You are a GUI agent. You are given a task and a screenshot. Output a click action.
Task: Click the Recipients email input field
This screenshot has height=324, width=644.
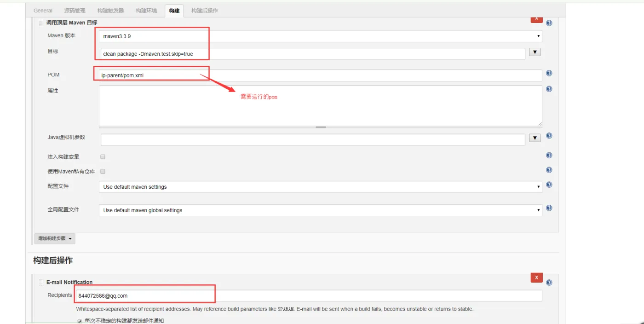pos(309,295)
